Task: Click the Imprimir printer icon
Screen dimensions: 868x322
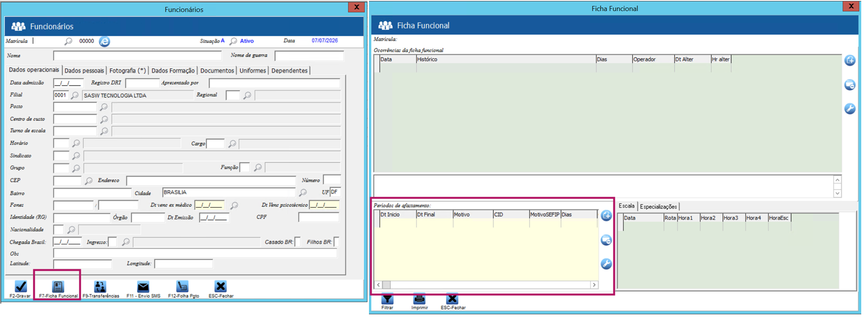Action: pos(419,299)
